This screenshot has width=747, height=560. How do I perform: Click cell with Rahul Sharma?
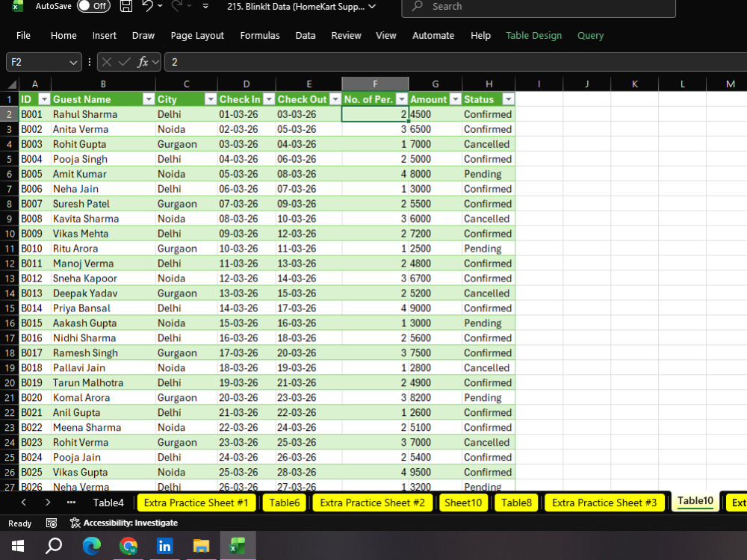(103, 114)
